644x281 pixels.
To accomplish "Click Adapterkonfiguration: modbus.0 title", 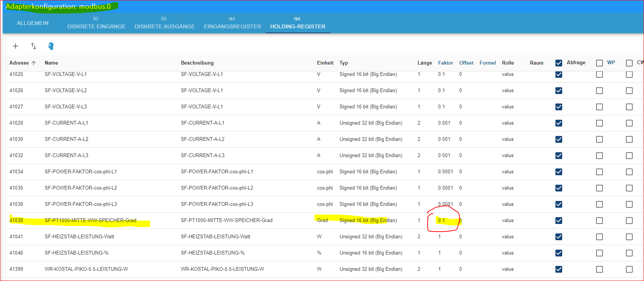I will point(58,6).
